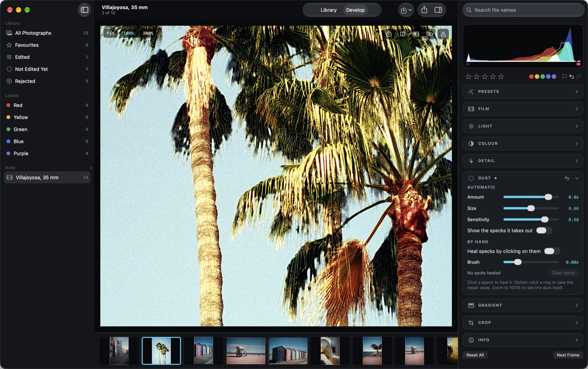This screenshot has height=369, width=588.
Task: Click the Search file names field
Action: (523, 10)
